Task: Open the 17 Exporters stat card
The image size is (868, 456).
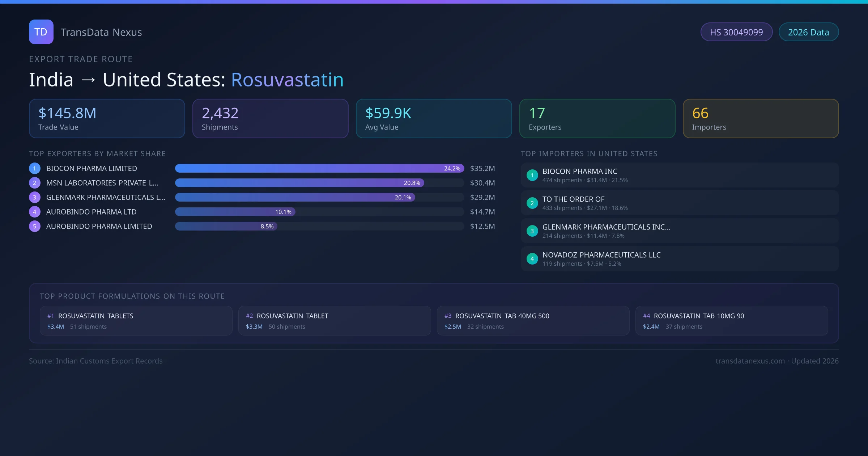Action: pyautogui.click(x=597, y=119)
